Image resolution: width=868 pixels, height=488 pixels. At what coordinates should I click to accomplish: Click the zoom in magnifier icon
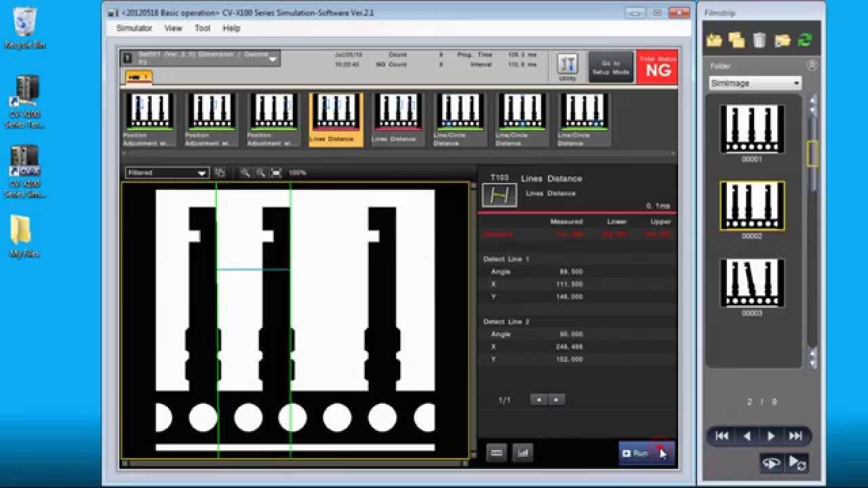coord(245,173)
